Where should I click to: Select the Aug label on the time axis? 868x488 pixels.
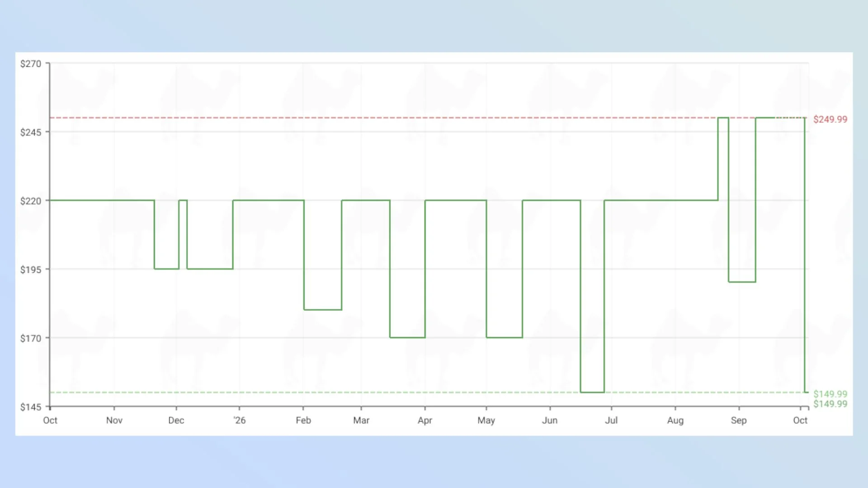coord(675,420)
